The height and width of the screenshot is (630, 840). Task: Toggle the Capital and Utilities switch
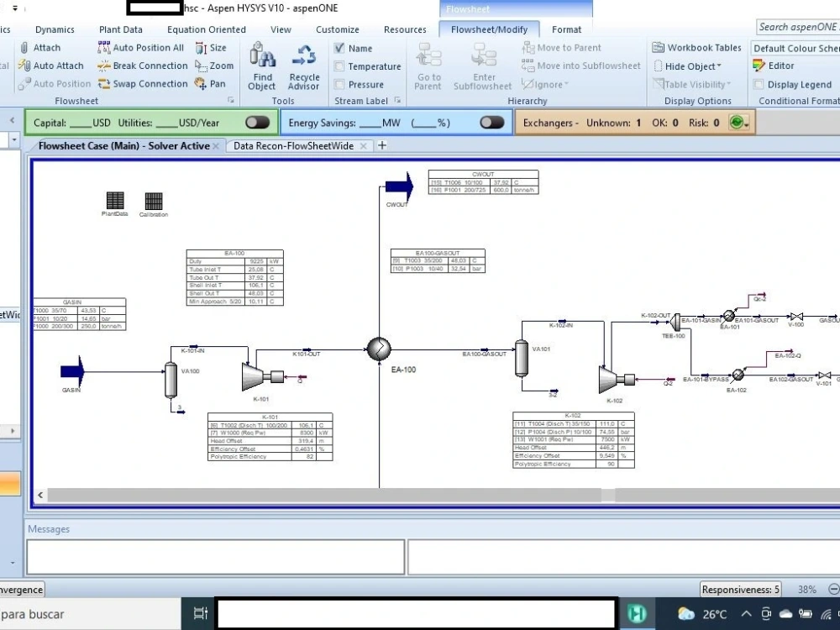(x=257, y=122)
